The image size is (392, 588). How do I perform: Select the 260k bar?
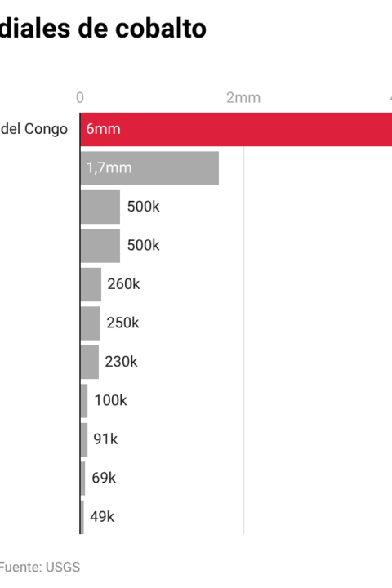(91, 285)
